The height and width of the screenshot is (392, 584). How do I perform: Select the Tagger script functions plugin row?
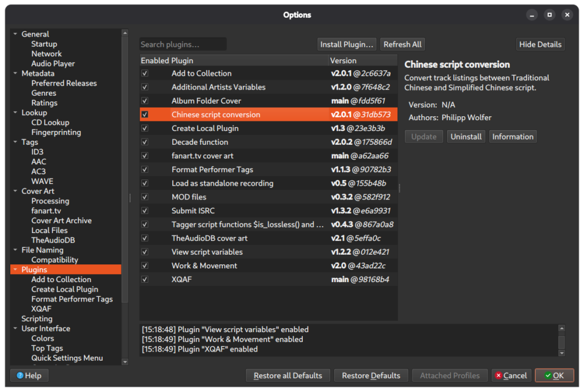[269, 224]
